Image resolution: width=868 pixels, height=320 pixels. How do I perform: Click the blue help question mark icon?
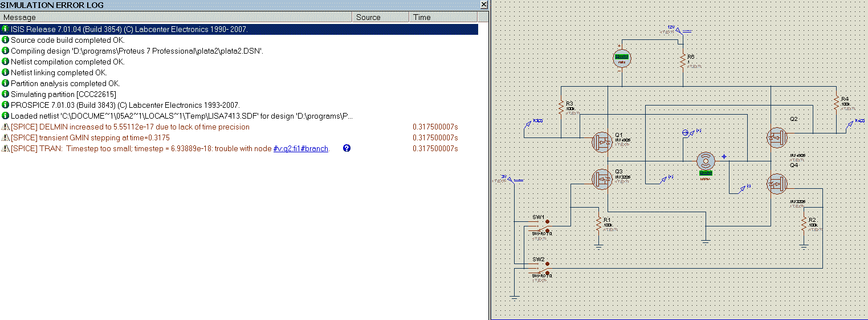pyautogui.click(x=347, y=148)
